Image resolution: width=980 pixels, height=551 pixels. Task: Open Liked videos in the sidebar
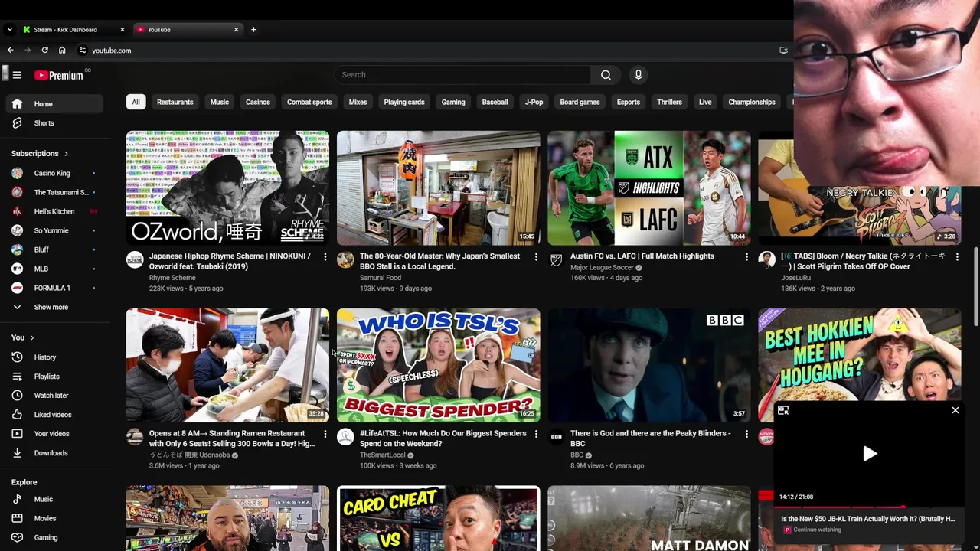point(54,415)
